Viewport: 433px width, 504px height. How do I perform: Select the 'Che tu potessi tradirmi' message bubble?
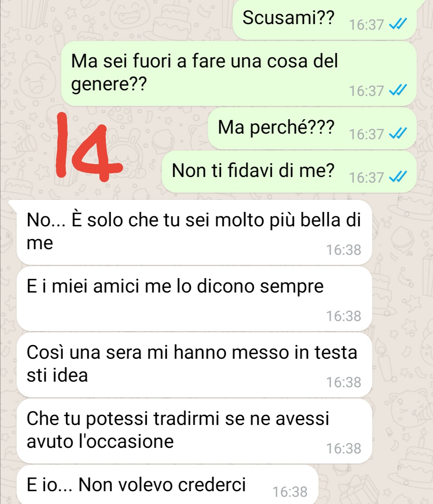pyautogui.click(x=194, y=431)
